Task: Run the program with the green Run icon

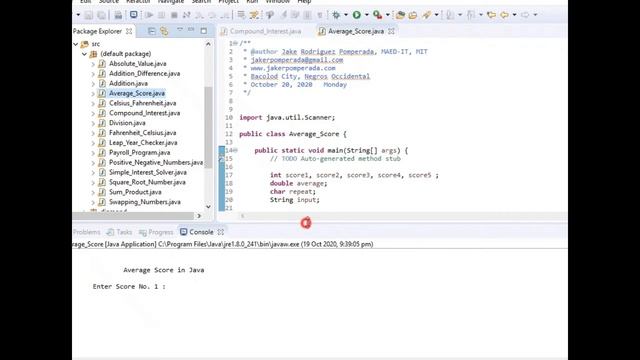Action: pyautogui.click(x=357, y=15)
